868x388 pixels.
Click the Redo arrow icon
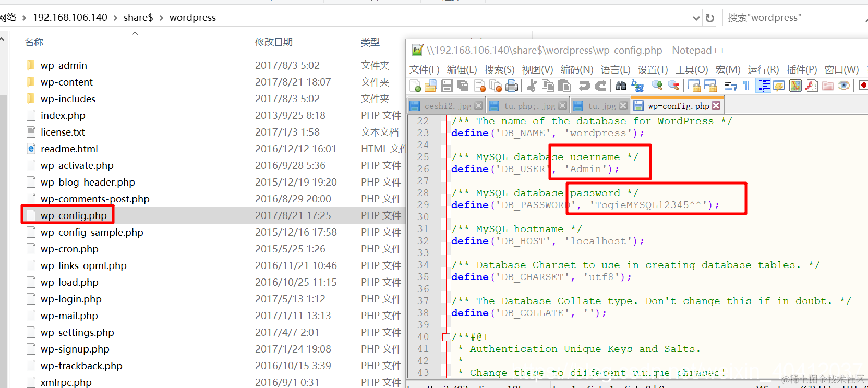tap(601, 86)
